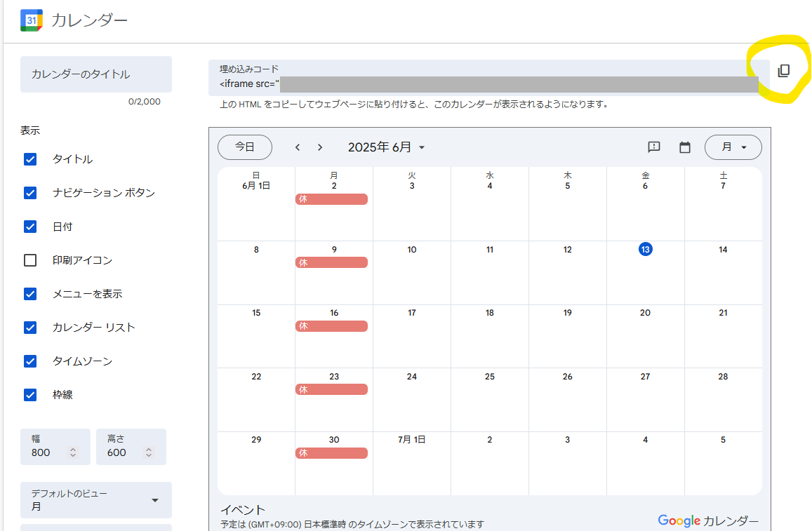Image resolution: width=812 pixels, height=531 pixels.
Task: Click the イベント heading below the calendar
Action: 243,510
